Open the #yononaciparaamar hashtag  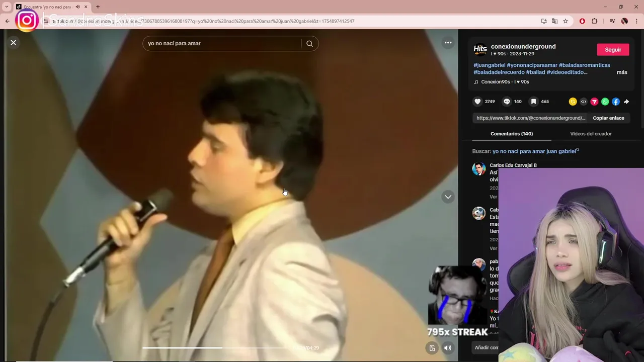[x=532, y=65]
